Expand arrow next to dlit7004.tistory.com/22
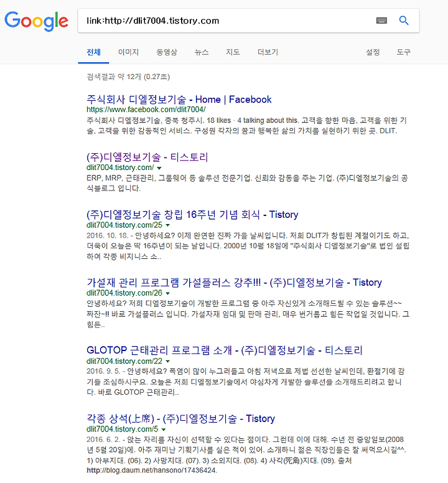 pos(167,362)
